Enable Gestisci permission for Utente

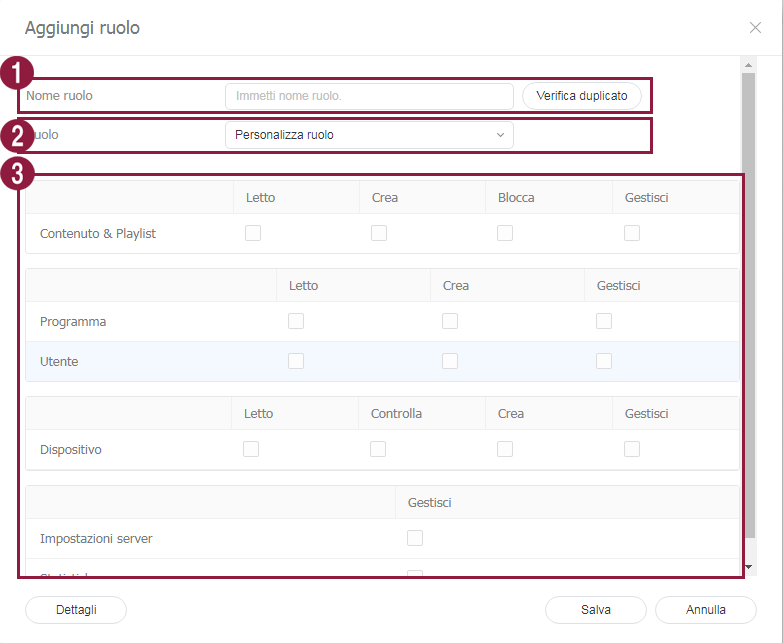[x=604, y=361]
